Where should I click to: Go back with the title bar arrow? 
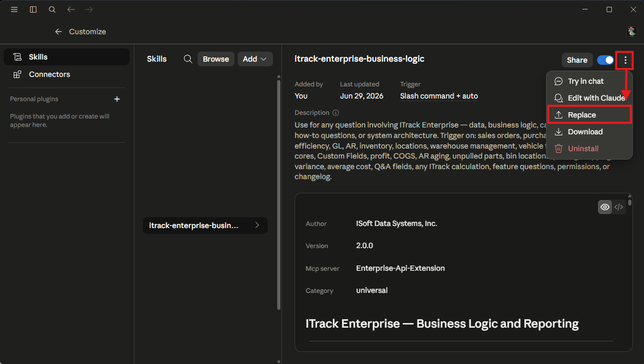71,9
